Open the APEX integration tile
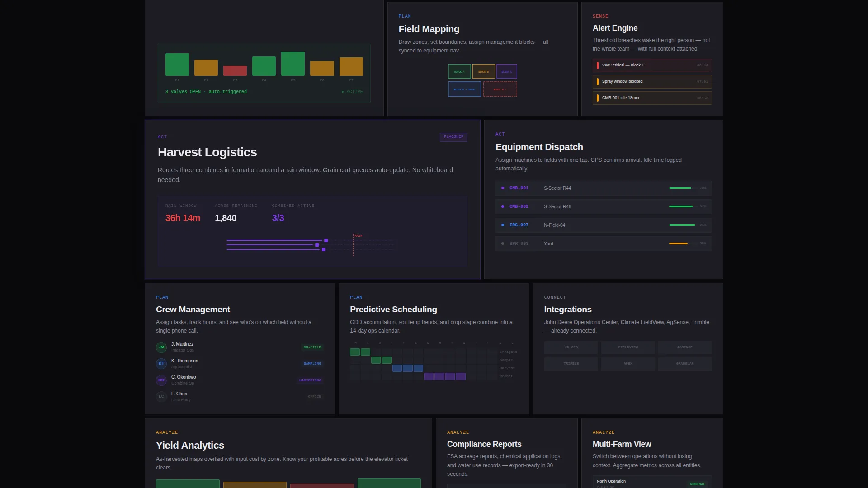This screenshot has height=488, width=868. click(628, 364)
